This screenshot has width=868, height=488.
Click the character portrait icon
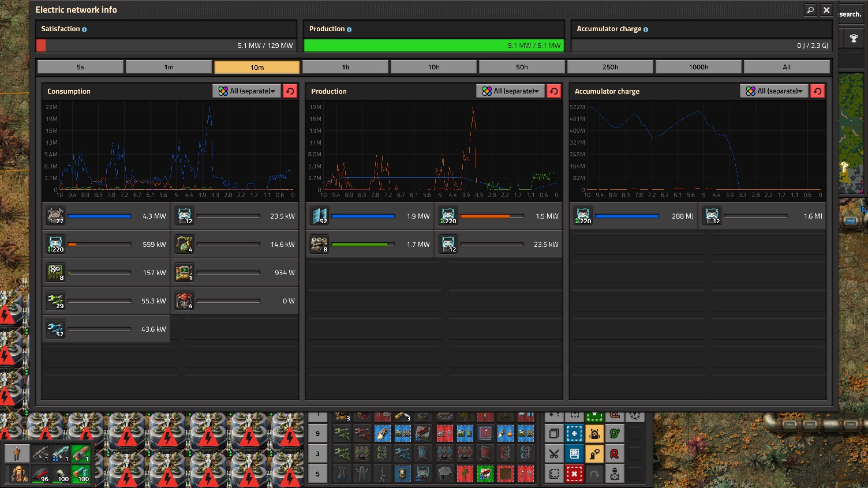17,453
